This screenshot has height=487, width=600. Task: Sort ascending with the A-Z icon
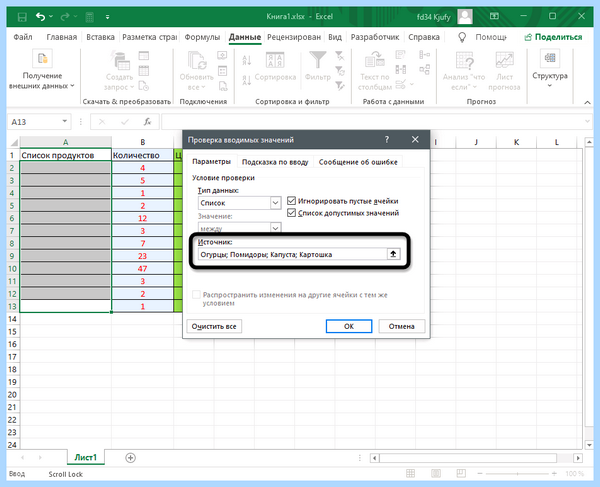246,60
